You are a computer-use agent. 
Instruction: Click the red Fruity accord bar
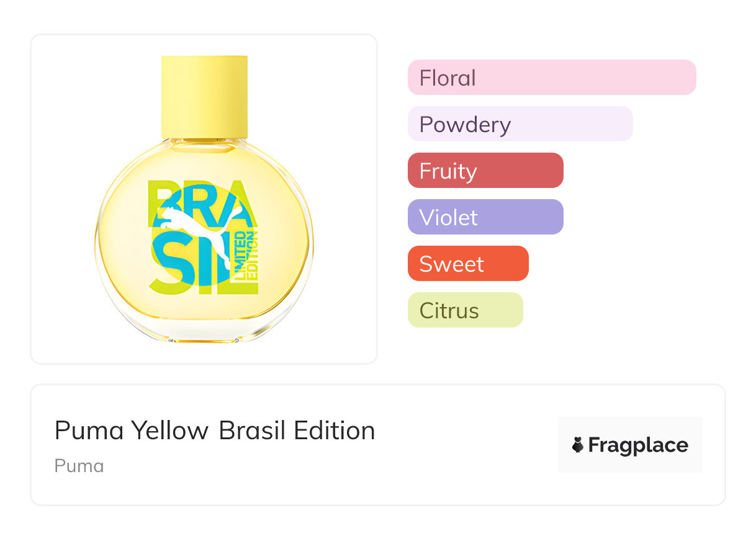[x=485, y=171]
